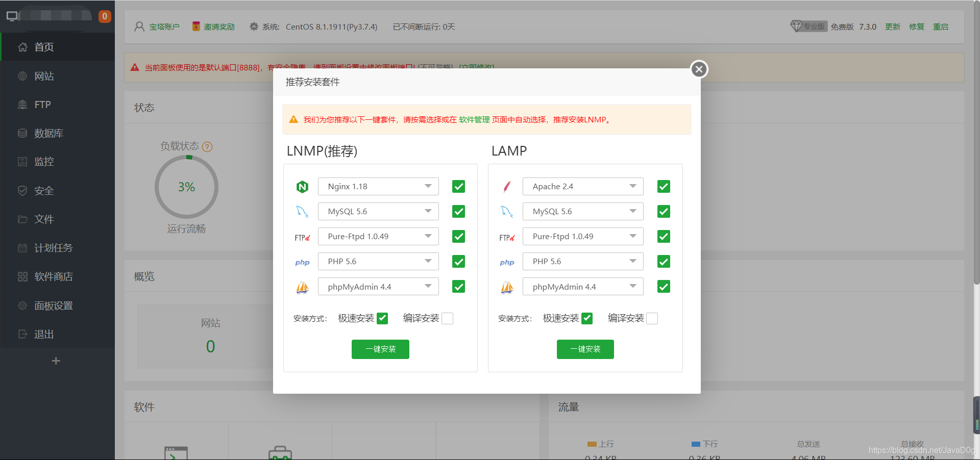Click the page vertical scrollbar
Viewport: 980px width, 460px height.
pyautogui.click(x=976, y=143)
